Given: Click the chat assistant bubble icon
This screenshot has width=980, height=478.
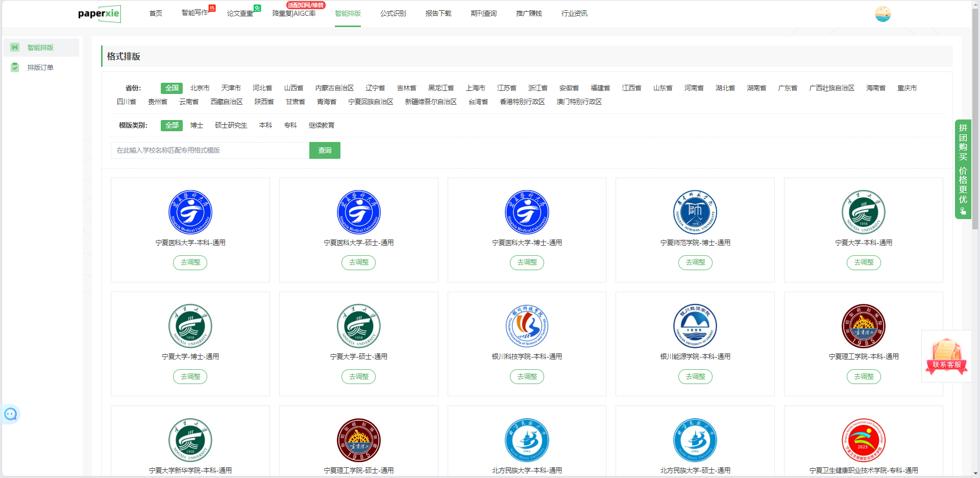Looking at the screenshot, I should (x=11, y=414).
